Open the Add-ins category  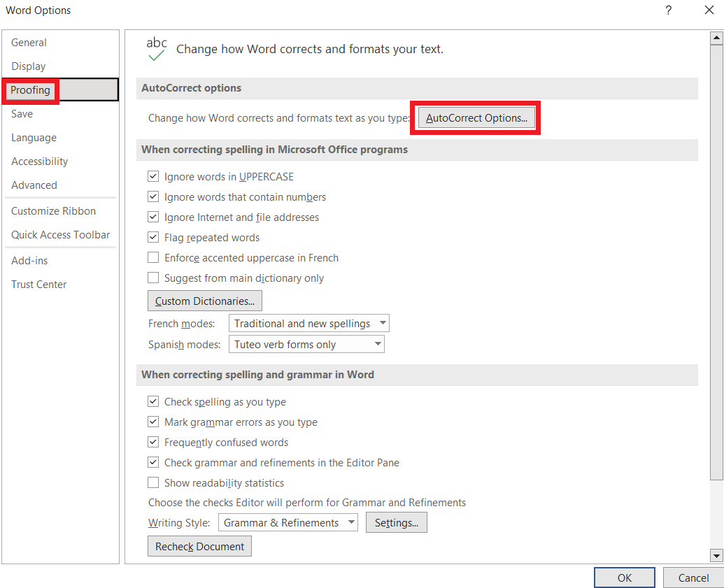tap(29, 261)
